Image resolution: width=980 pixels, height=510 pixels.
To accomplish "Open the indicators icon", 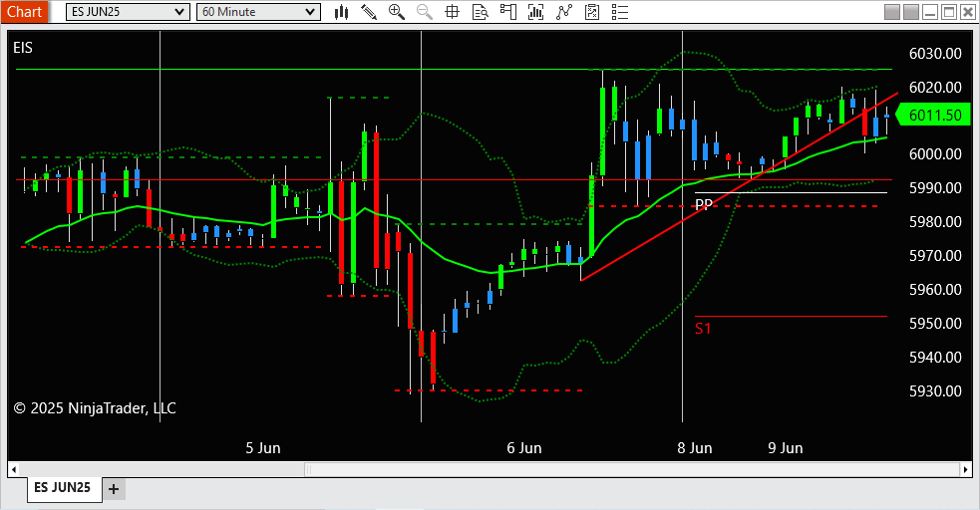I will 535,12.
